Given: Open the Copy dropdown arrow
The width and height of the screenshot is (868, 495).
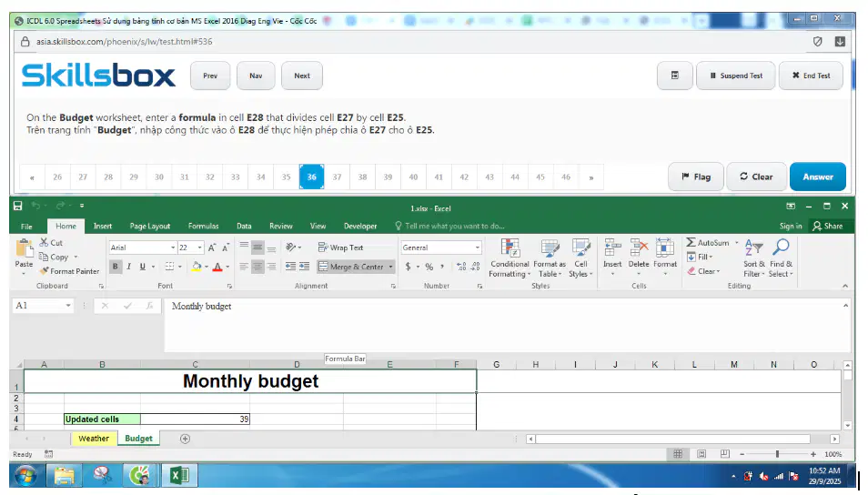Looking at the screenshot, I should 76,257.
